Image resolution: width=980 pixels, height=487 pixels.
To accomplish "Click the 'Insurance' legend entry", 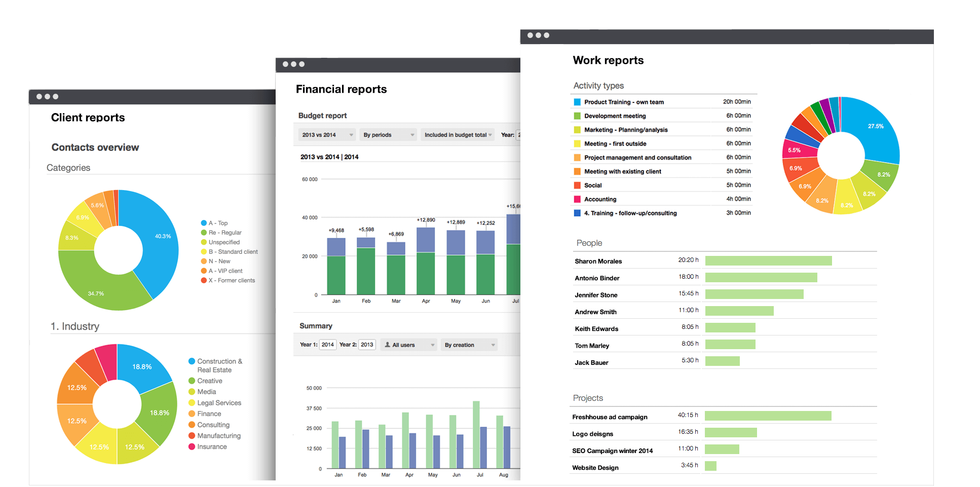I will click(x=208, y=447).
